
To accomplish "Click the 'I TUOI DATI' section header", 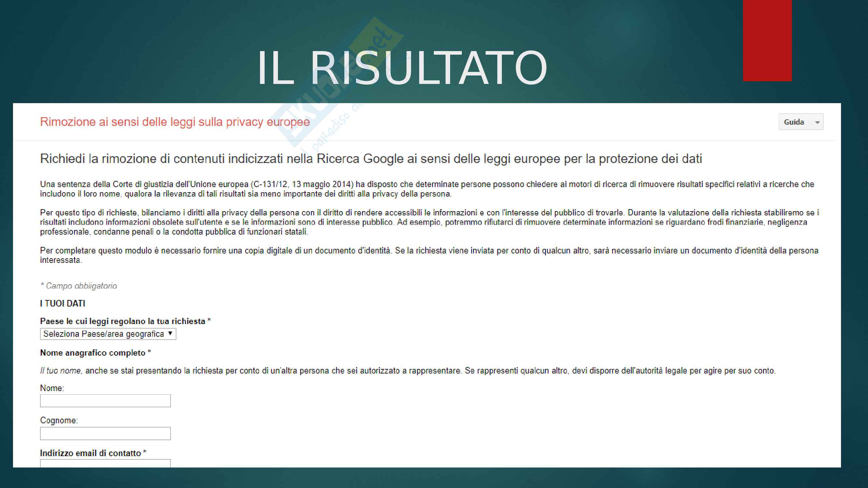I will (x=63, y=304).
